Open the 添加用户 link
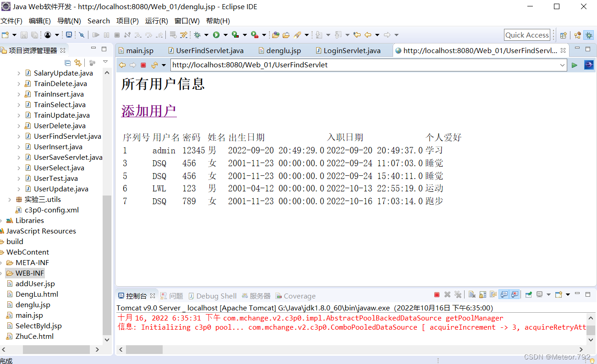The image size is (597, 364). pos(149,110)
